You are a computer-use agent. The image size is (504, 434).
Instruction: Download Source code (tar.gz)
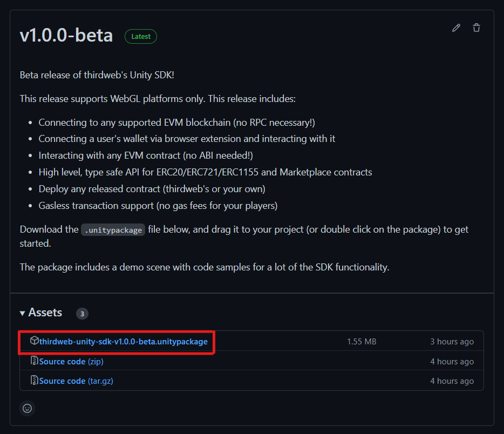[x=76, y=381]
